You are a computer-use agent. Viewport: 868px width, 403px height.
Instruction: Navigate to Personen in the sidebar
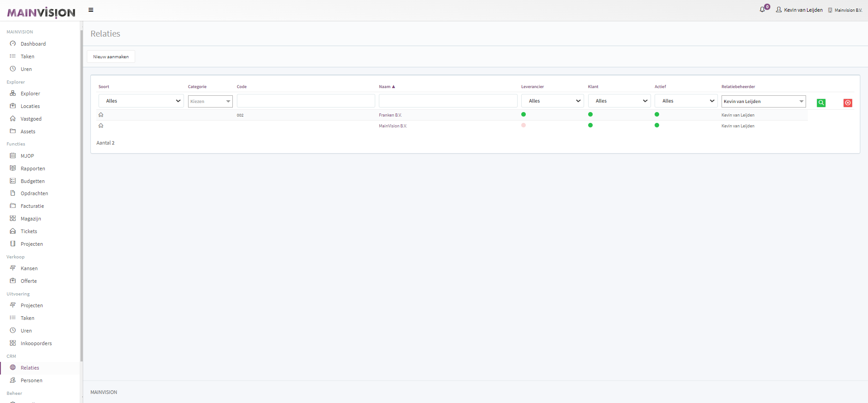(32, 380)
